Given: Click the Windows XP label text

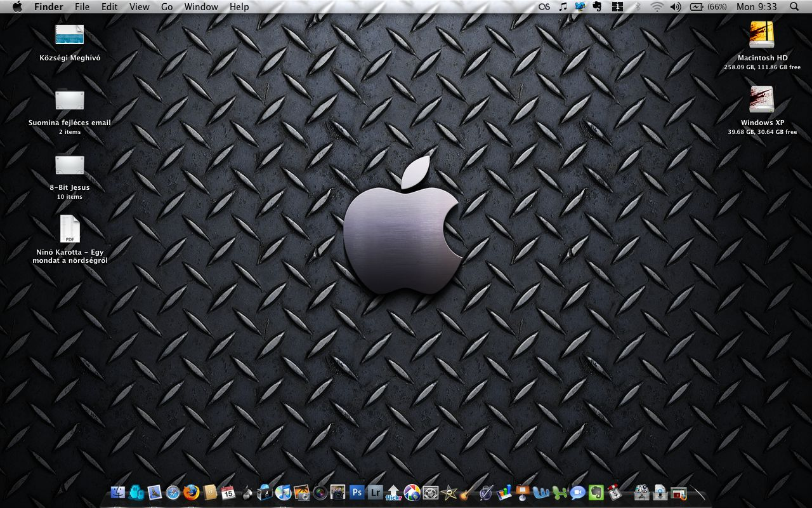Looking at the screenshot, I should coord(763,123).
